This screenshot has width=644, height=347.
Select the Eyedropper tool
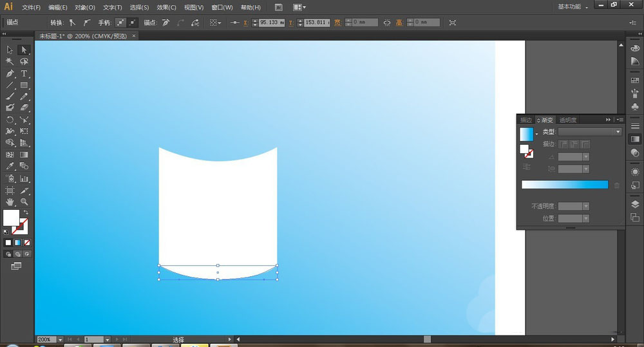point(10,167)
